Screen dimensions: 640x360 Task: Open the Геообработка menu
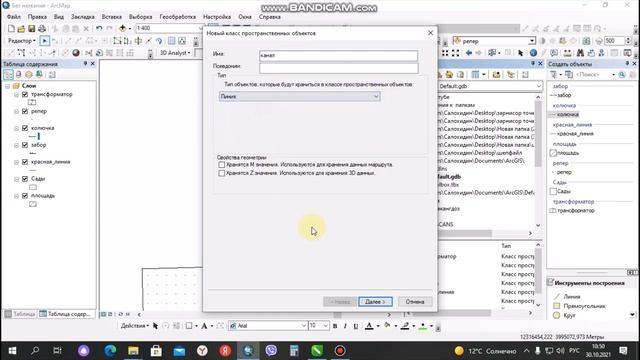178,17
